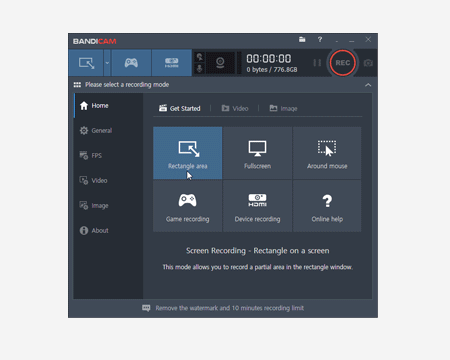Open the output folder icon in title bar
The image size is (450, 360).
(x=302, y=39)
